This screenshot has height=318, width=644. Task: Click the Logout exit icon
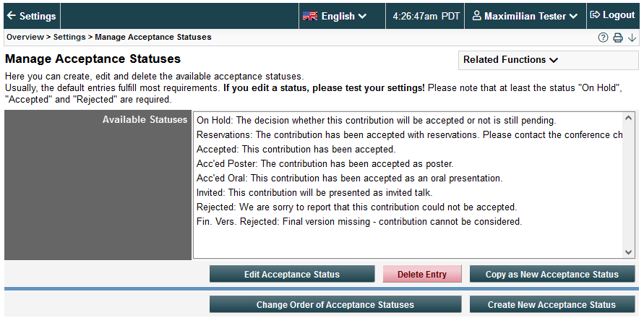click(x=595, y=15)
